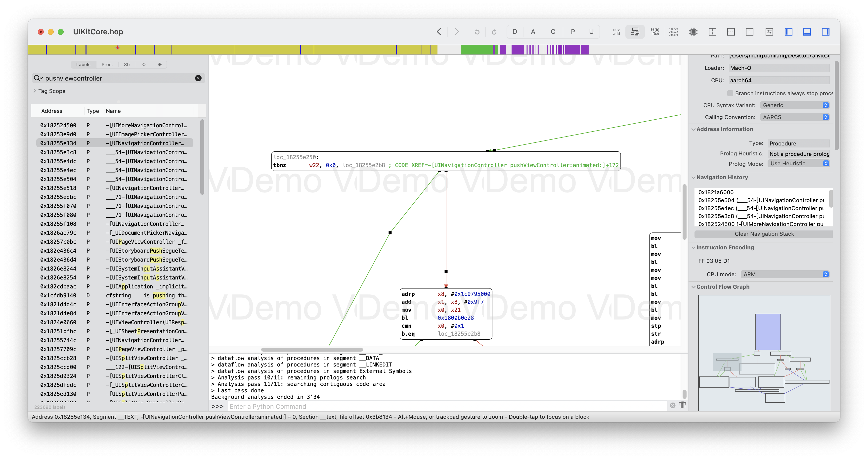The image size is (868, 459).
Task: Clear console with the trash icon
Action: pos(682,405)
